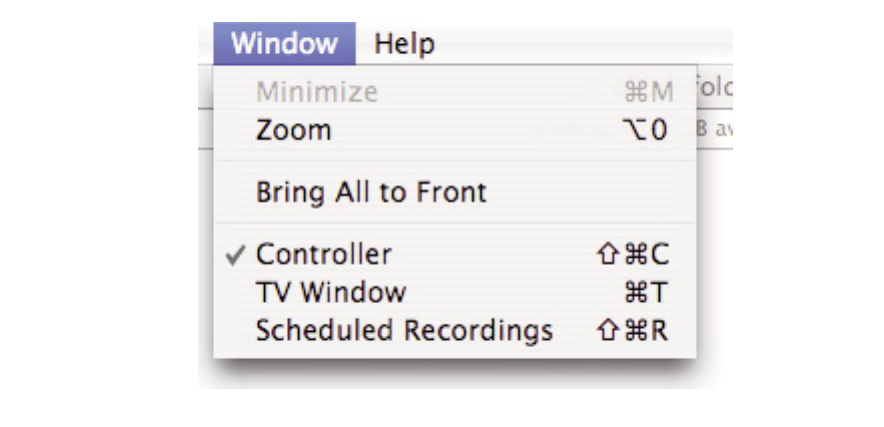Click the partly hidden text right of the menu
The width and height of the screenshot is (884, 427).
[714, 89]
